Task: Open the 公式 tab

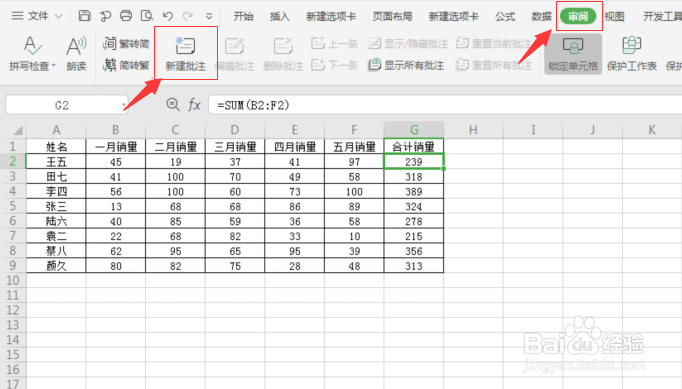Action: coord(505,17)
